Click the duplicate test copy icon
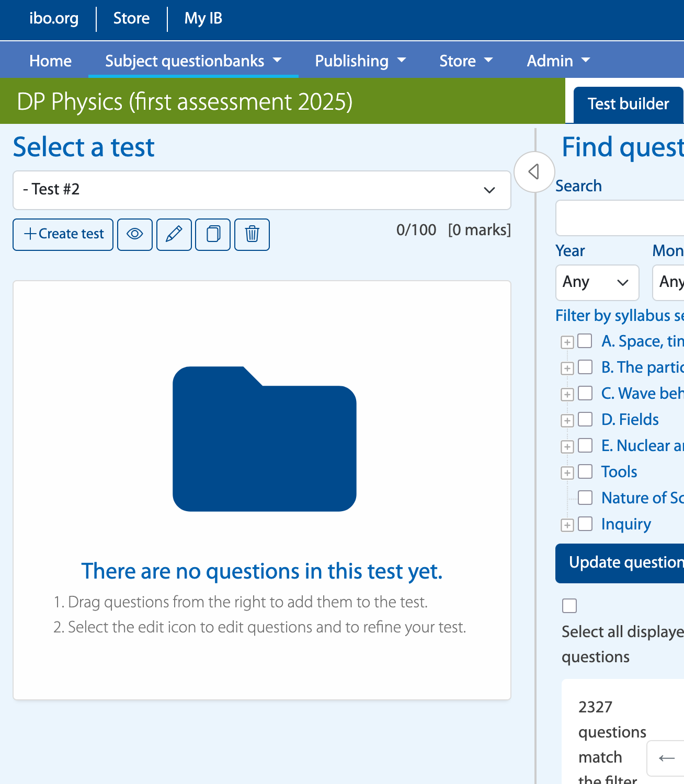This screenshot has height=784, width=684. pyautogui.click(x=213, y=234)
